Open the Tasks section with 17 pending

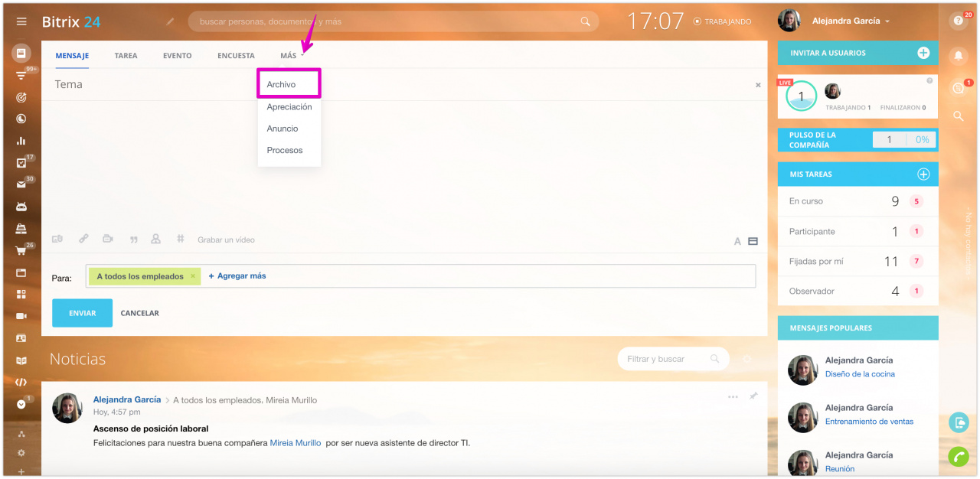[21, 162]
